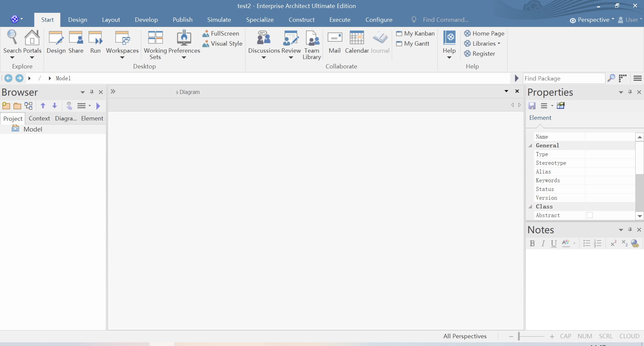Pin the Notes panel
644x346 pixels.
[x=630, y=230]
